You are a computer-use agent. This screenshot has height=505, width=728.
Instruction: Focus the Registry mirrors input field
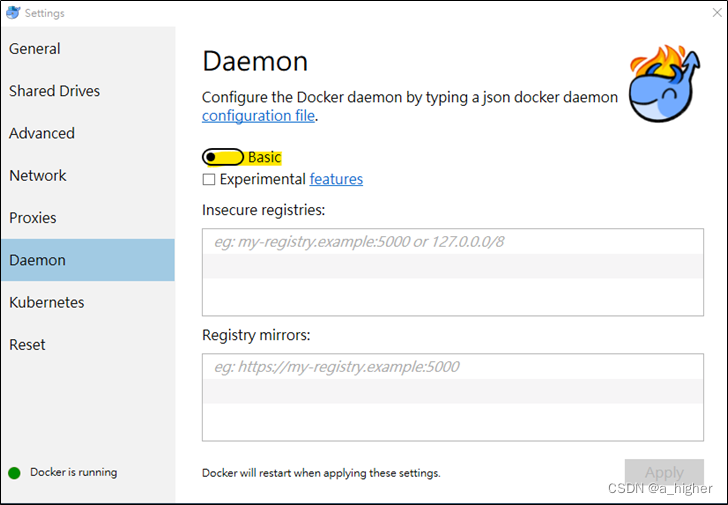click(453, 397)
